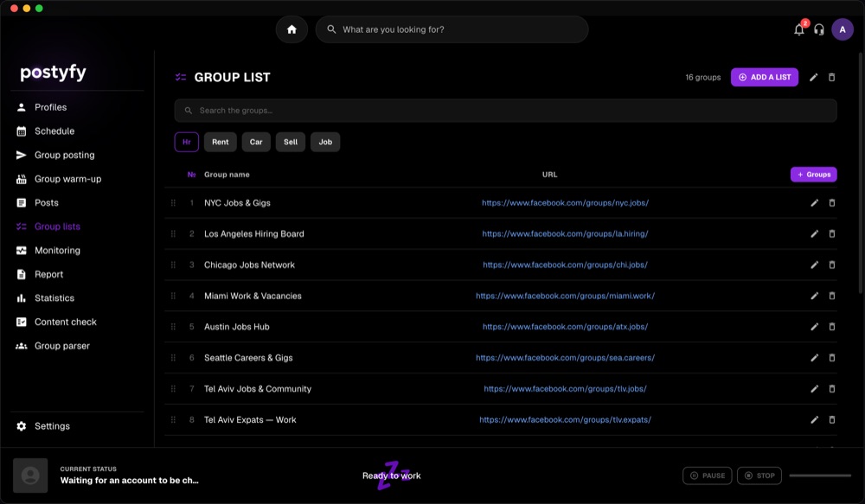This screenshot has height=504, width=865.
Task: Open the la.hiring Facebook group URL
Action: (x=565, y=233)
